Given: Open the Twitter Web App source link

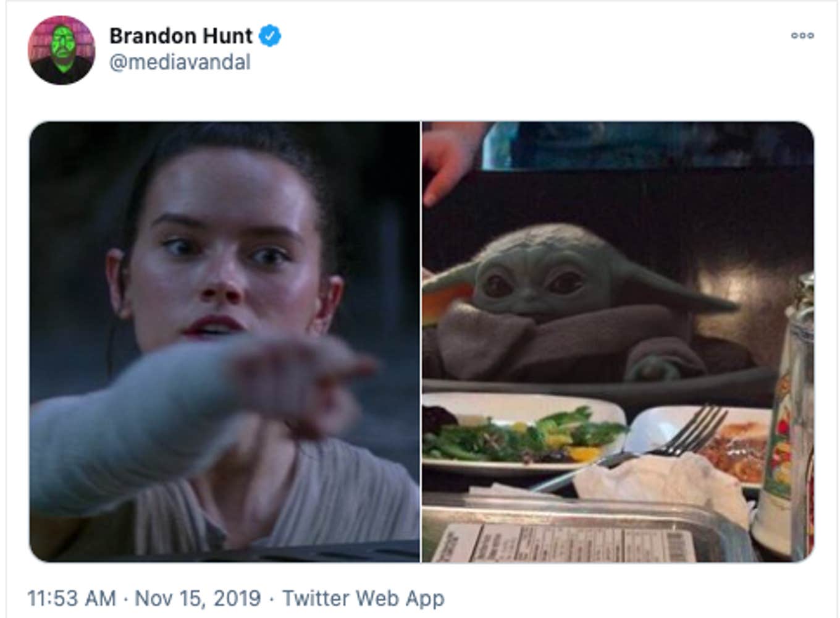Looking at the screenshot, I should coord(363,598).
